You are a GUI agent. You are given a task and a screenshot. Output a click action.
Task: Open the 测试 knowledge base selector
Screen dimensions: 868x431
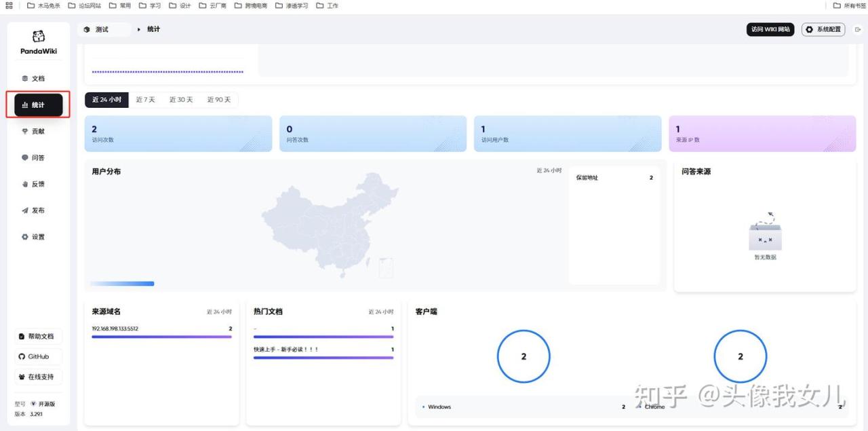tap(103, 30)
